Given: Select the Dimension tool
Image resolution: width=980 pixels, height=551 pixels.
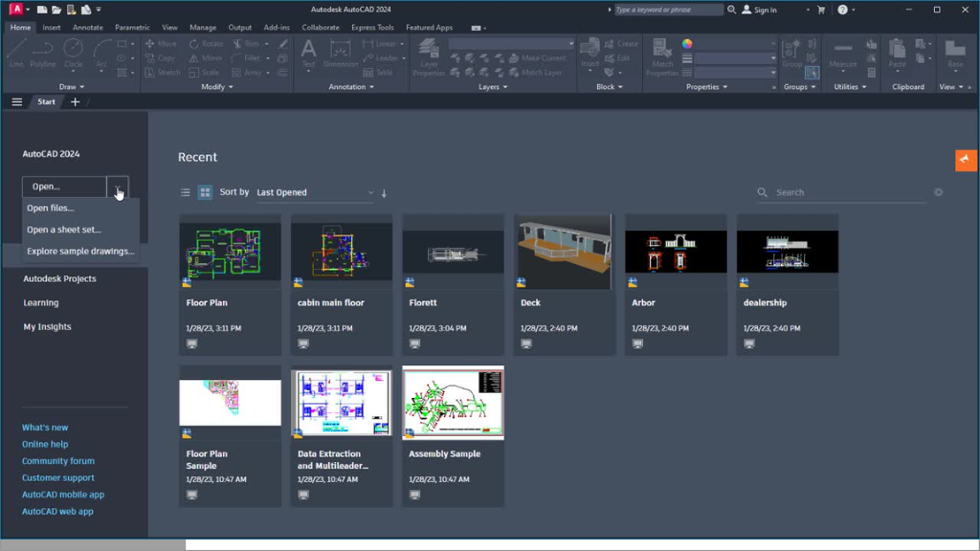Looking at the screenshot, I should pos(340,53).
